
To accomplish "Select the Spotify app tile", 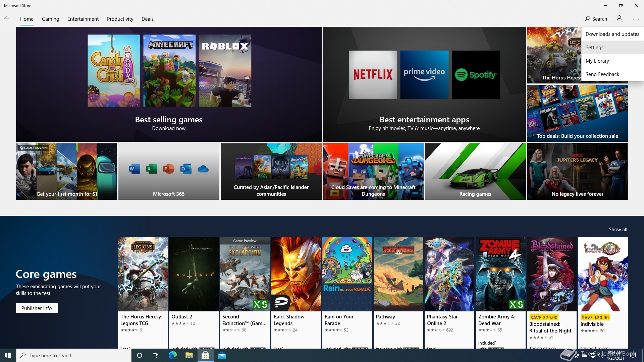I will (476, 74).
